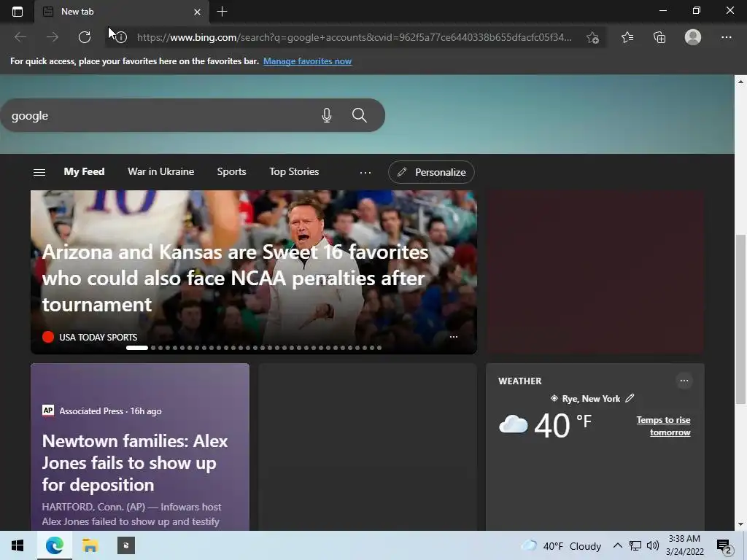The image size is (747, 560).
Task: Open the notification center icon
Action: (x=724, y=546)
